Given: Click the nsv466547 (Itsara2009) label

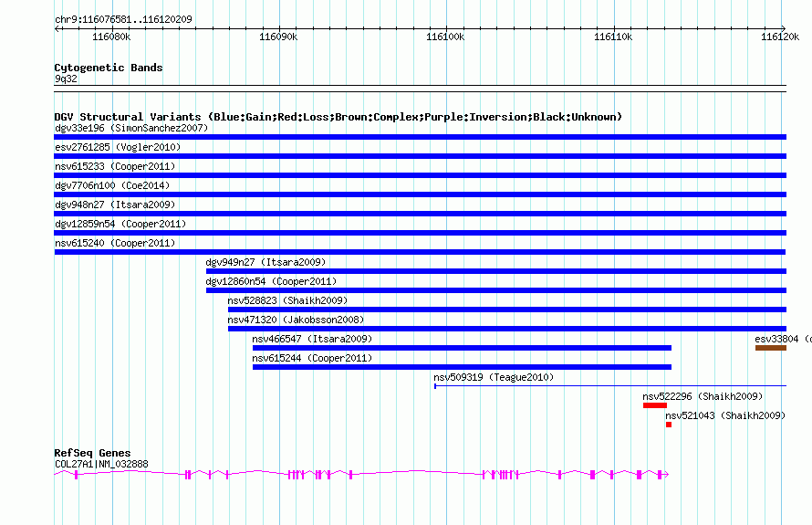Looking at the screenshot, I should pos(312,339).
